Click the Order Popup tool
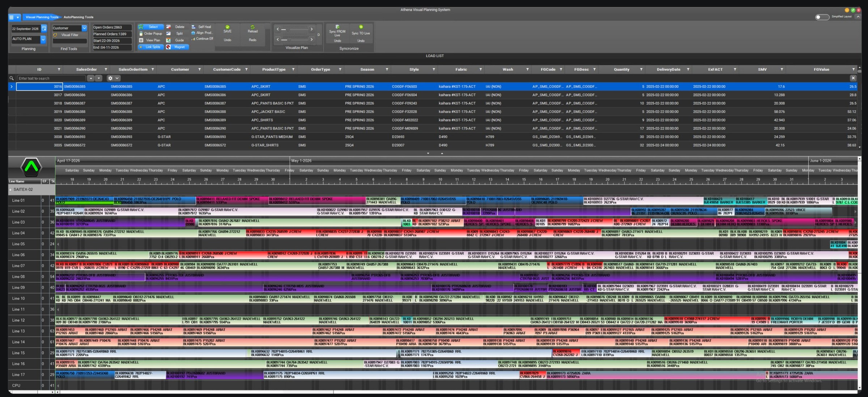The width and height of the screenshot is (868, 397). pos(150,34)
